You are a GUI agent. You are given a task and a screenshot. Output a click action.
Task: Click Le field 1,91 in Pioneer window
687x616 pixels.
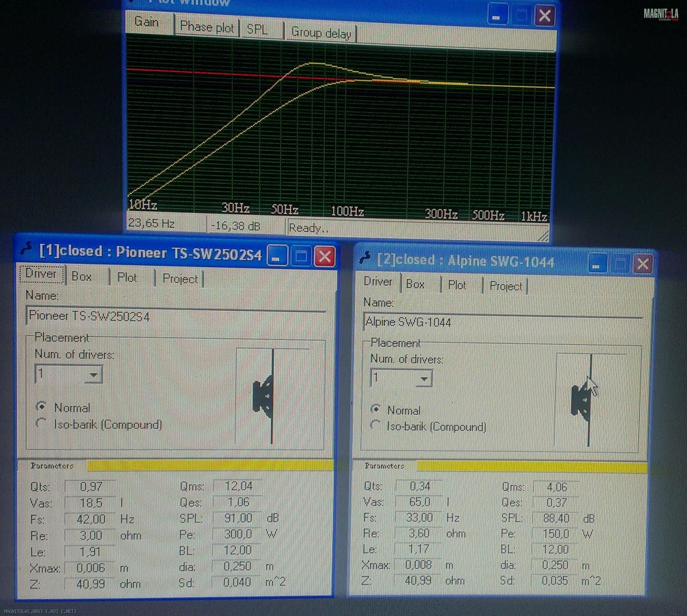pos(90,552)
